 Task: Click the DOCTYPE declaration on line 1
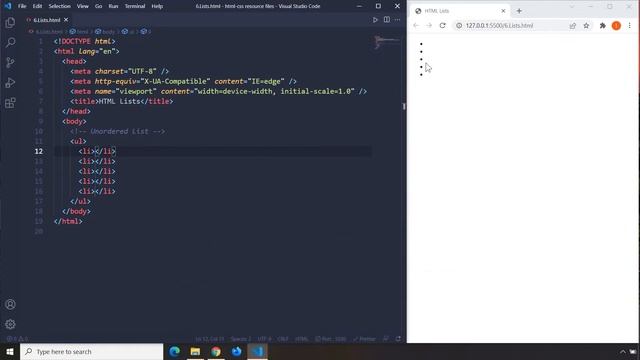[x=84, y=41]
